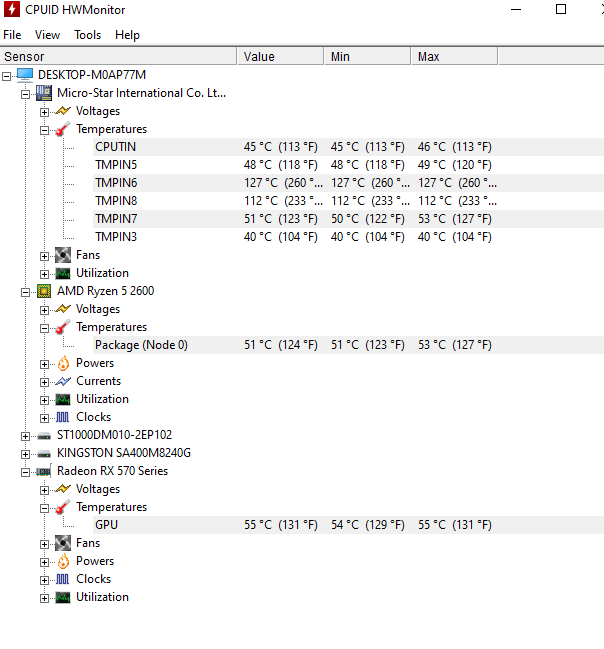
Task: Collapse the DESKTOP-M0AP77M root node
Action: pyautogui.click(x=6, y=76)
